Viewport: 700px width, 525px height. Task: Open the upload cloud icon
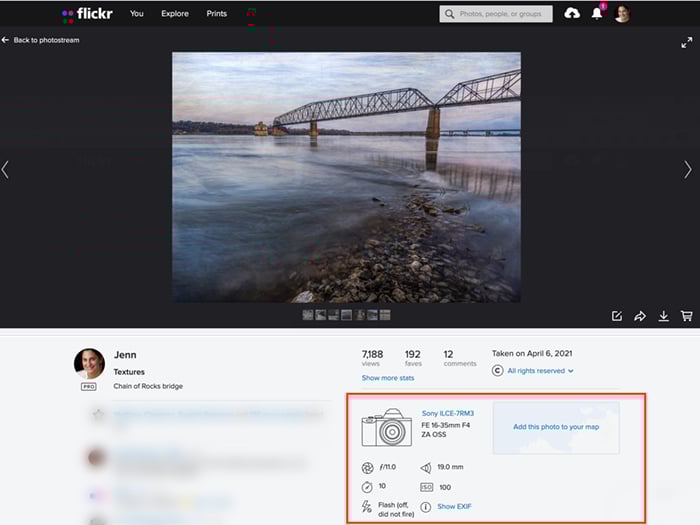point(572,13)
